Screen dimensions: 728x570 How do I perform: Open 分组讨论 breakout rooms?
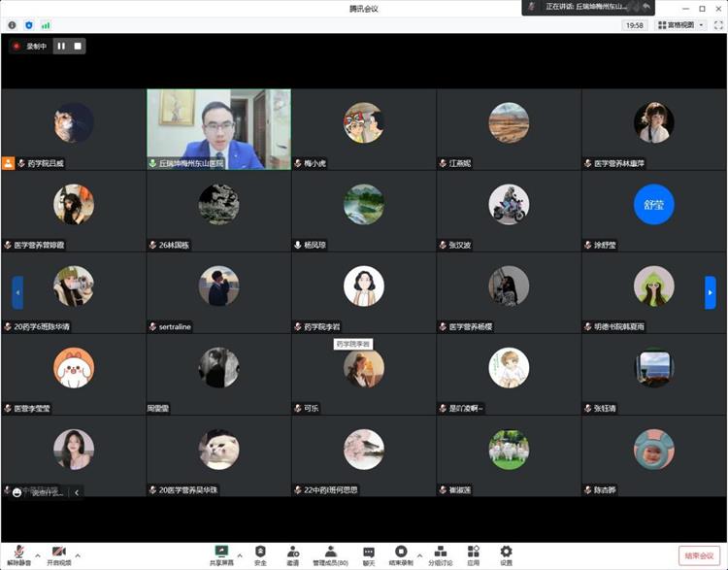440,555
